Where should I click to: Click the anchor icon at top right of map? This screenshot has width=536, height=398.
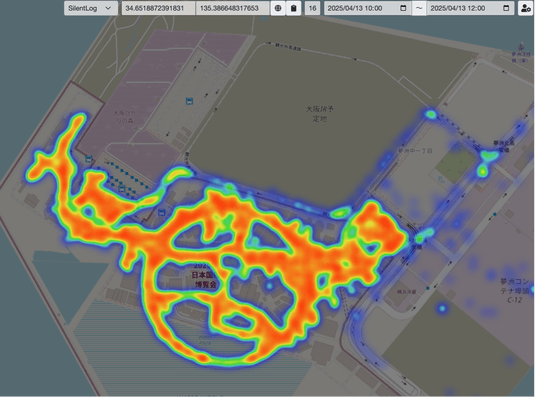point(521,46)
